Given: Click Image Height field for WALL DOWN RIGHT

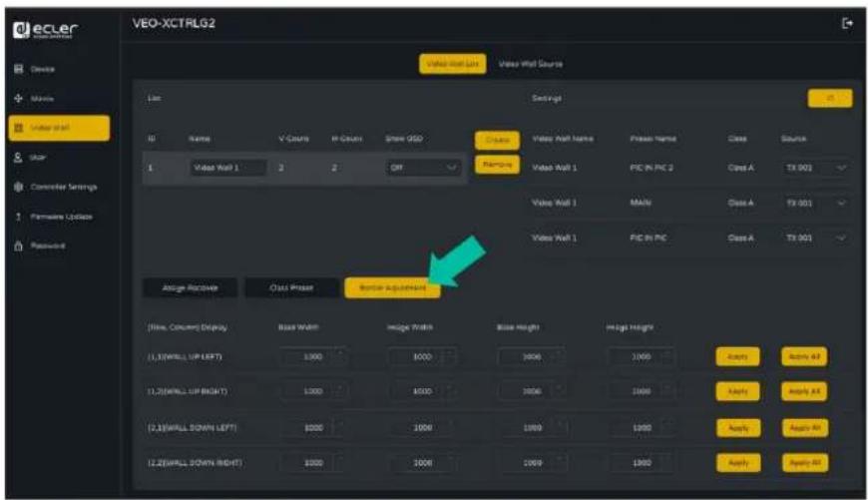Looking at the screenshot, I should pos(643,463).
